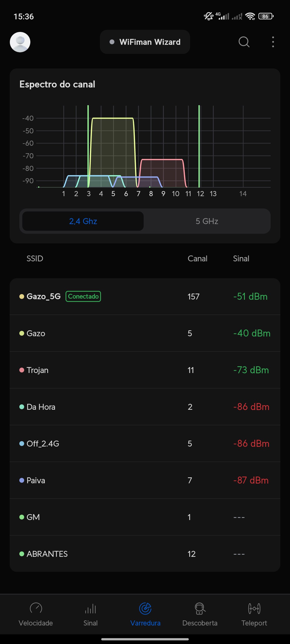Select the Paiva network entry

coord(145,480)
